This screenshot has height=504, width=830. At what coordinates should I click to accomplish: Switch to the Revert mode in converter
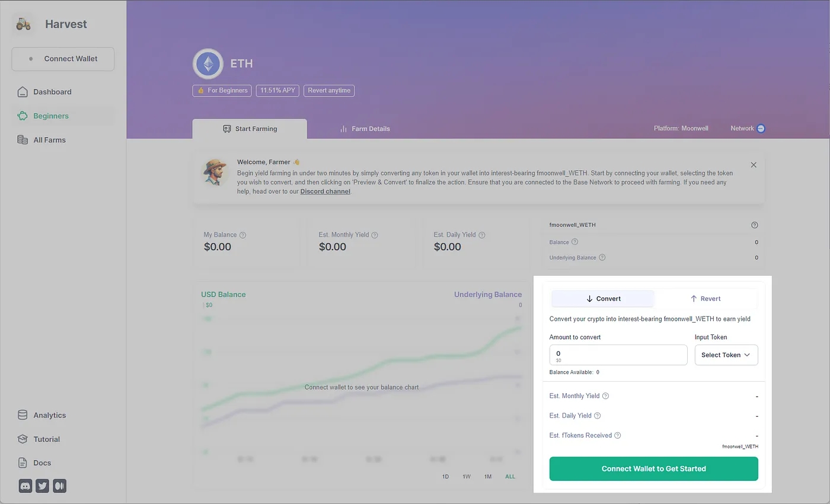(x=705, y=298)
